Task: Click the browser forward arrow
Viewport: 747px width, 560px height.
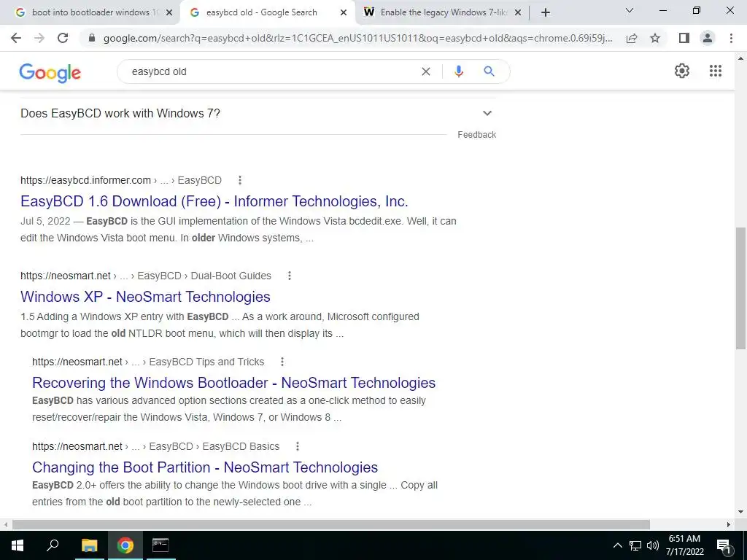Action: click(x=39, y=38)
